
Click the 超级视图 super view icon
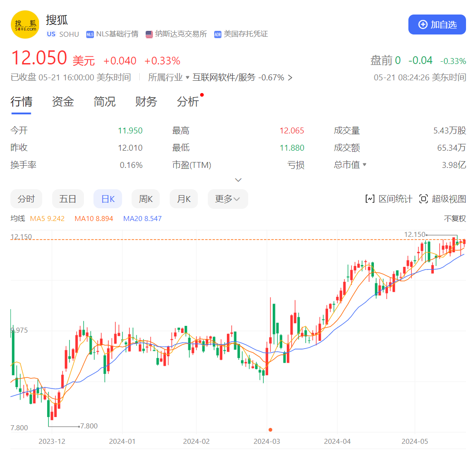tap(423, 199)
